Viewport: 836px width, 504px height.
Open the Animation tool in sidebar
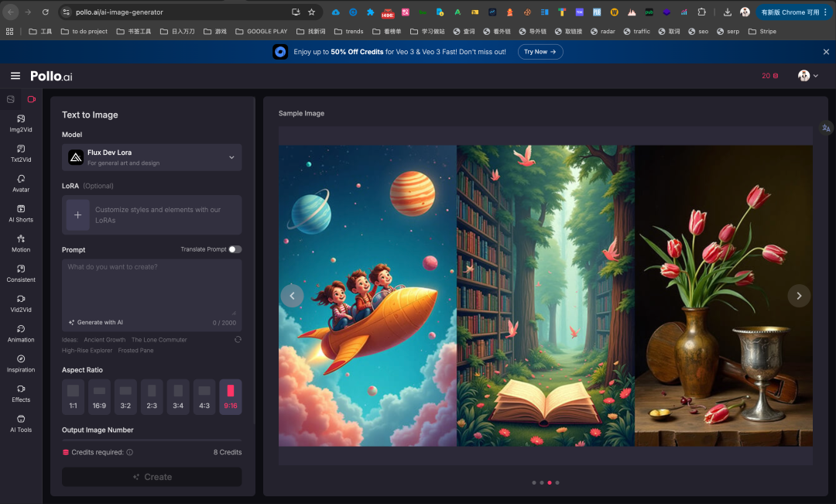tap(21, 334)
